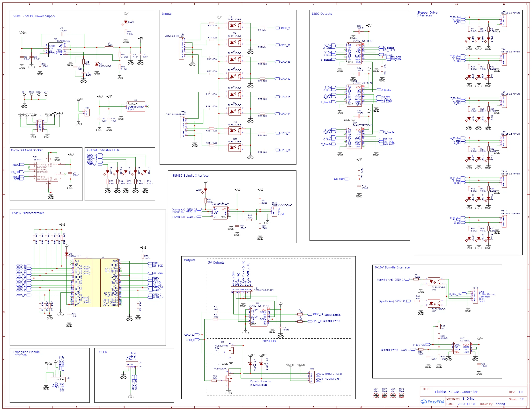Click the 'OLED' section label

[103, 352]
